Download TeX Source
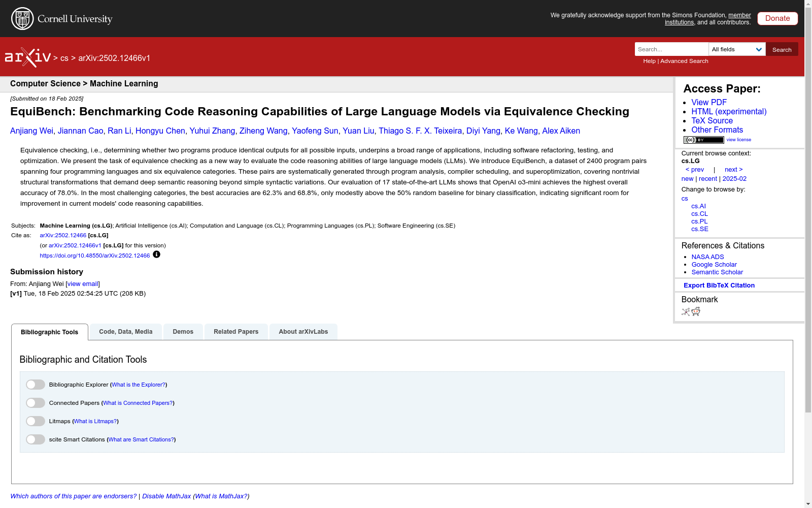Viewport: 812px width, 508px height. [x=712, y=120]
